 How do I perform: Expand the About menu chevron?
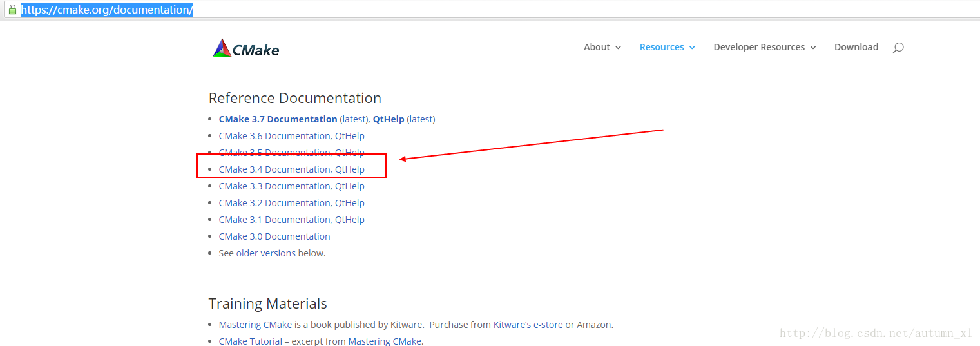[619, 48]
